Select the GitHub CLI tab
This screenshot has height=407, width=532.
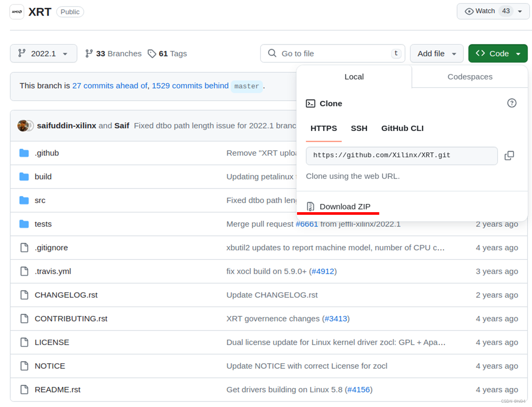402,128
